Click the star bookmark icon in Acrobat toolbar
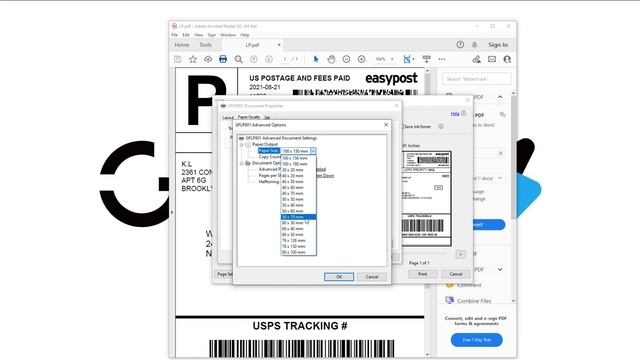The height and width of the screenshot is (360, 640). (193, 59)
